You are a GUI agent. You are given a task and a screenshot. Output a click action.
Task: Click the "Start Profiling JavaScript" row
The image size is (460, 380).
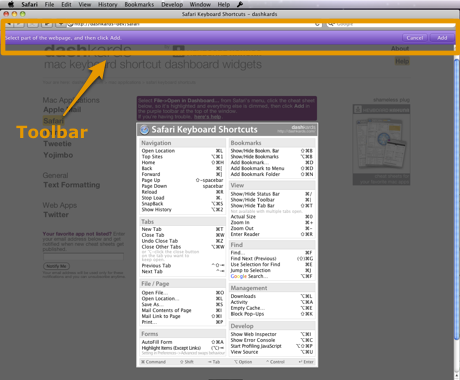pos(272,346)
